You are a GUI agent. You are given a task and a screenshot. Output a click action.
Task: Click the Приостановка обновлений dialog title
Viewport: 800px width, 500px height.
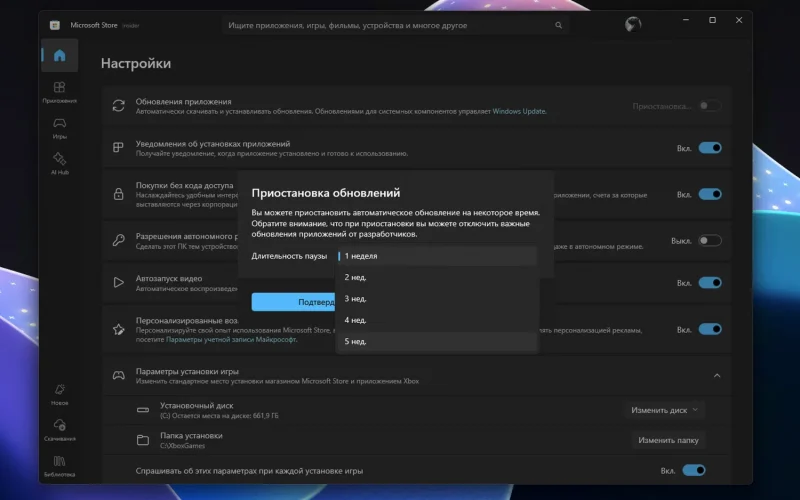[326, 193]
